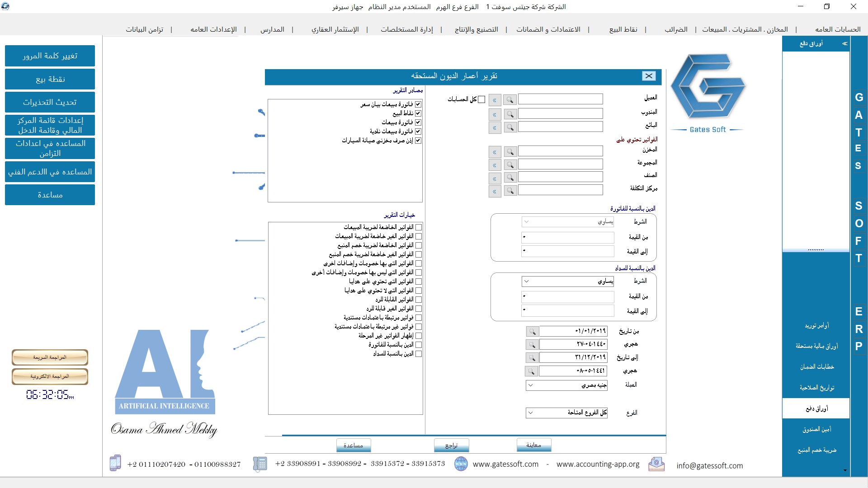Open الاعتمادات و الضمانات menu
868x488 pixels.
pyautogui.click(x=548, y=29)
